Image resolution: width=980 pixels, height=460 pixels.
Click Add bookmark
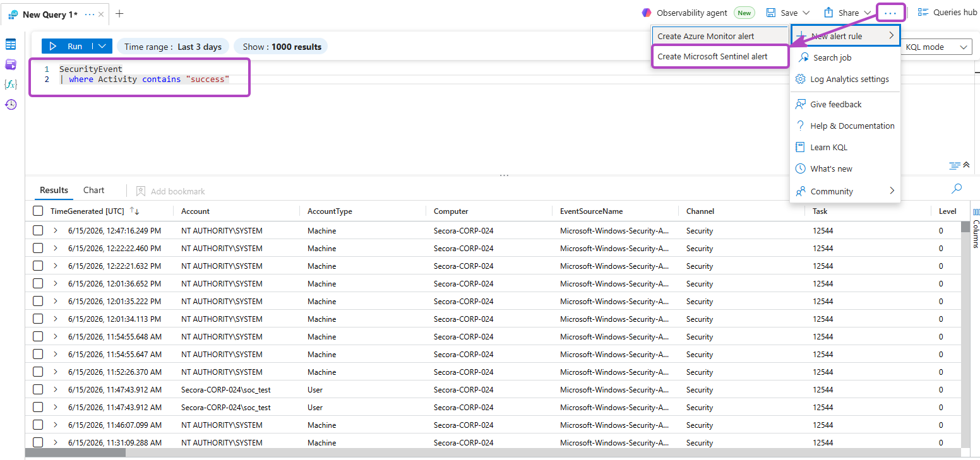170,191
